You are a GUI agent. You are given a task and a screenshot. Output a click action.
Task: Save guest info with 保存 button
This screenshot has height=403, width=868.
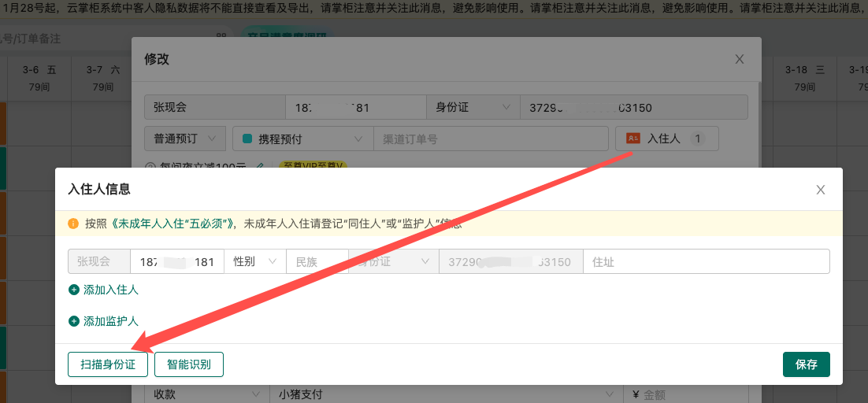(806, 364)
